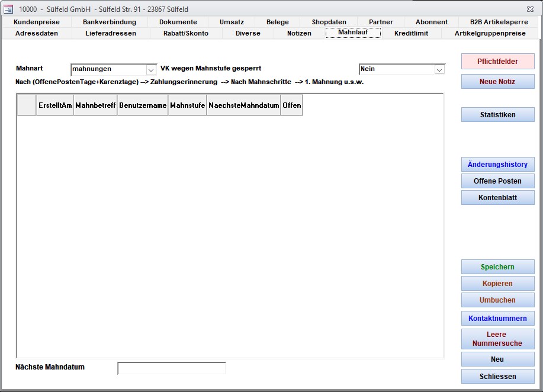Click the Schliessen button

point(497,377)
